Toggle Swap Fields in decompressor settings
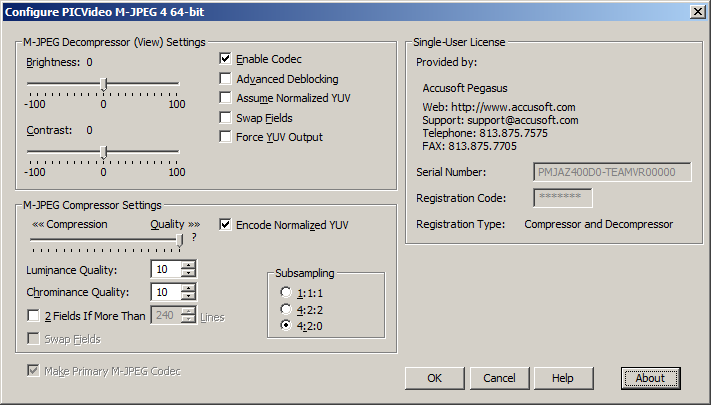This screenshot has height=405, width=711. click(x=226, y=118)
